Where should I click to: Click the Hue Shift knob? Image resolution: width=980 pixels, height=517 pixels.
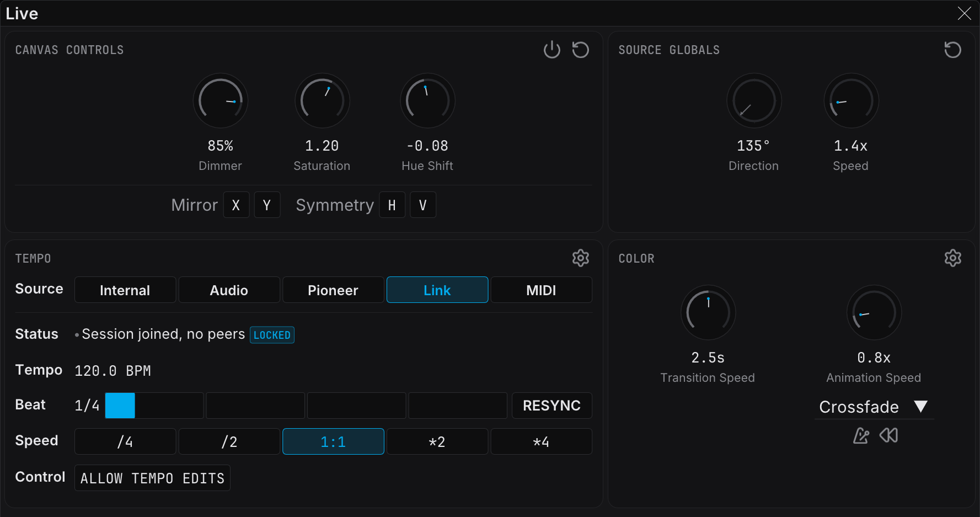tap(427, 101)
